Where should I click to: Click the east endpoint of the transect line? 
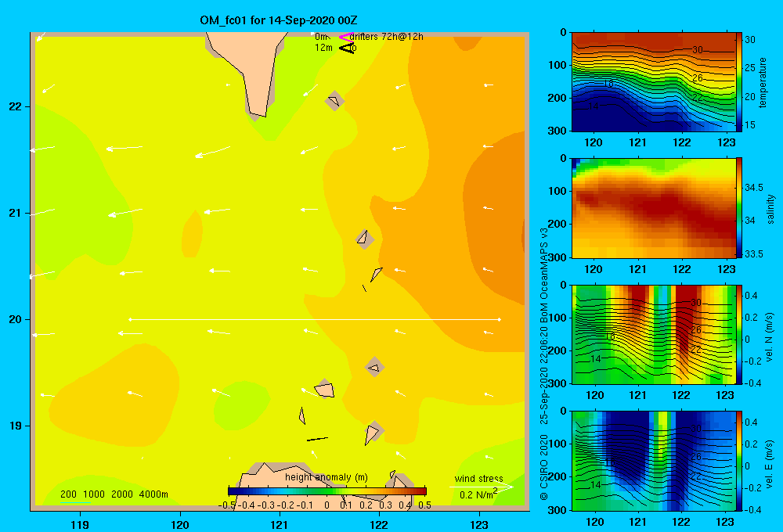click(500, 319)
